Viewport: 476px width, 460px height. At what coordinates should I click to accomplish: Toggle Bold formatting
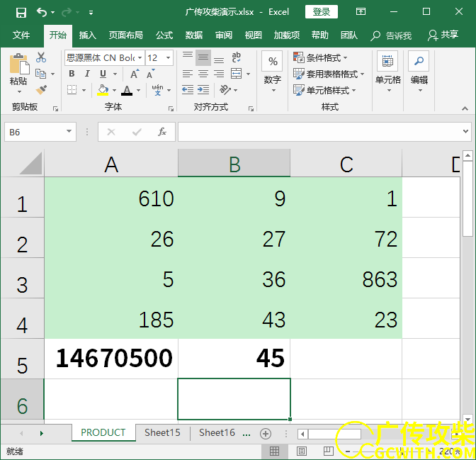(x=72, y=74)
